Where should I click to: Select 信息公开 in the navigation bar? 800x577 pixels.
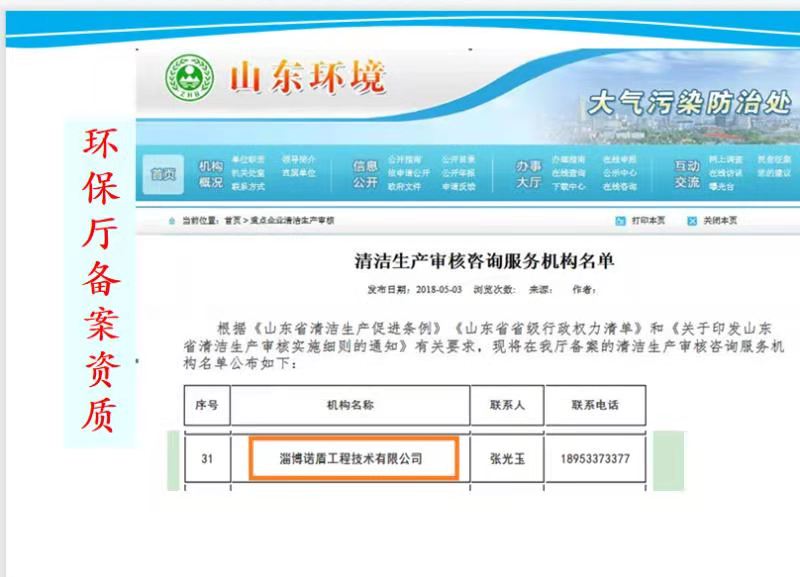pyautogui.click(x=365, y=174)
